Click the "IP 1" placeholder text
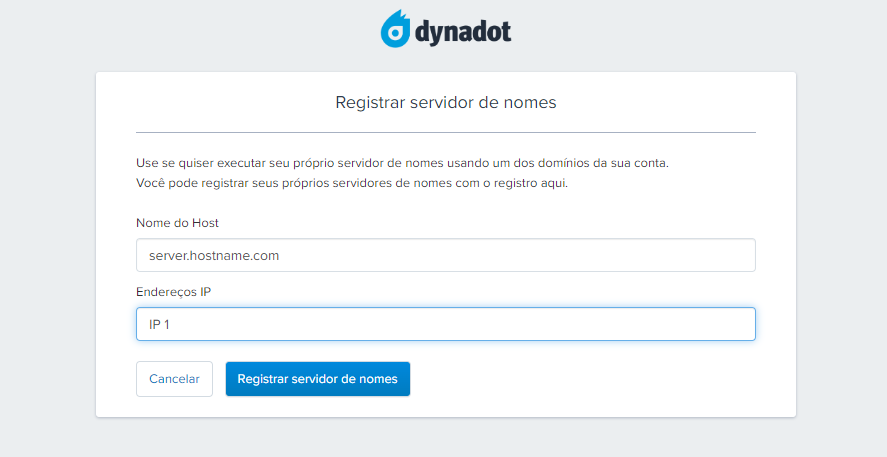The height and width of the screenshot is (457, 887). point(160,325)
